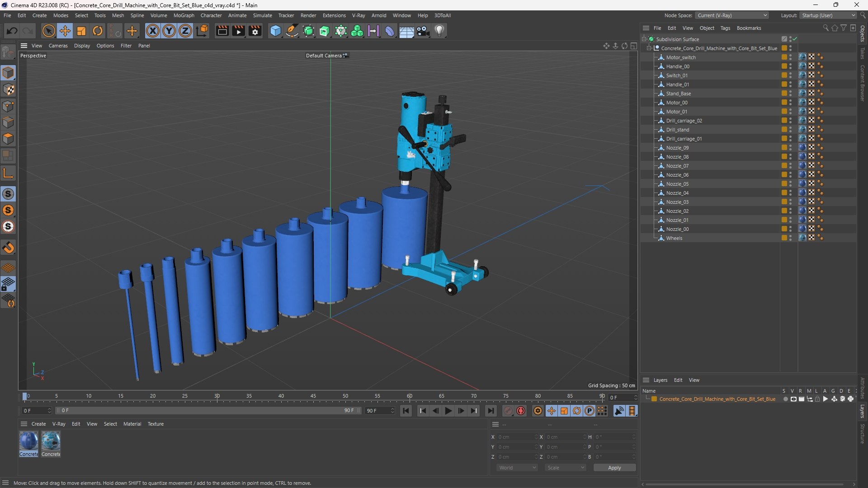
Task: Click Render to Picture Viewer icon
Action: tap(239, 31)
